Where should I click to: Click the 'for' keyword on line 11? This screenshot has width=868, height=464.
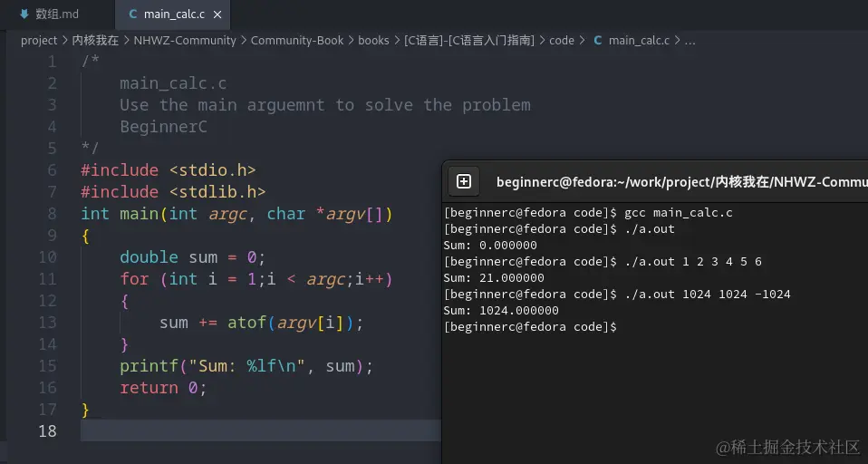134,279
